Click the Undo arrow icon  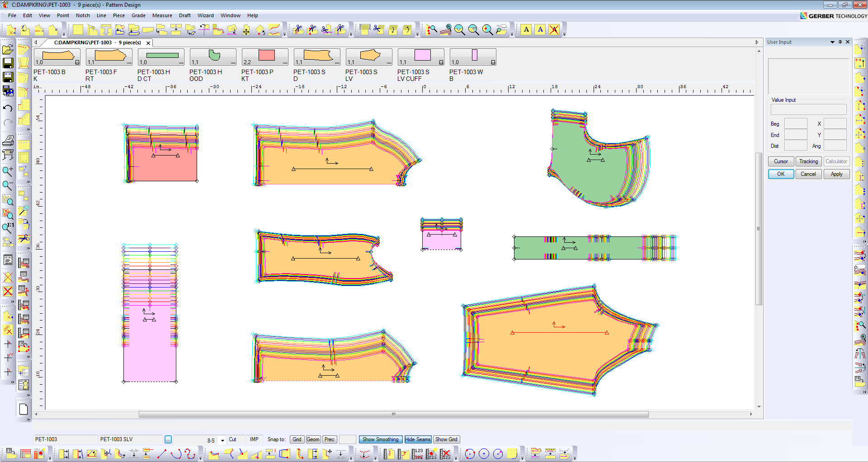[x=8, y=108]
